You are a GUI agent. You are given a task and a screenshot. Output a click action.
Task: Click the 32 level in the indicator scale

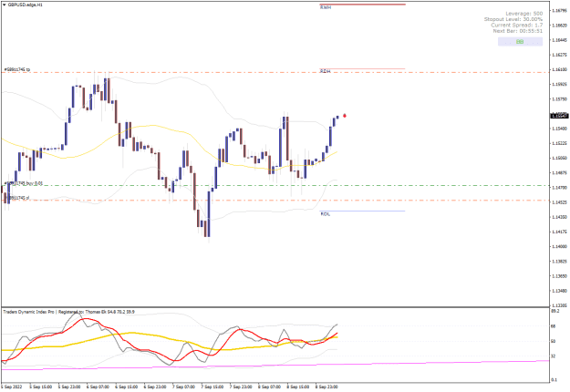tap(554, 356)
